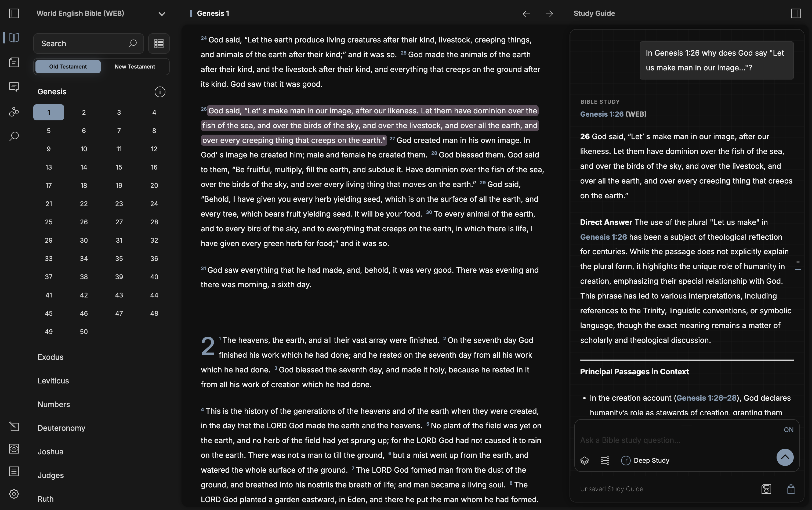
Task: Select the New Testament tab
Action: (135, 67)
